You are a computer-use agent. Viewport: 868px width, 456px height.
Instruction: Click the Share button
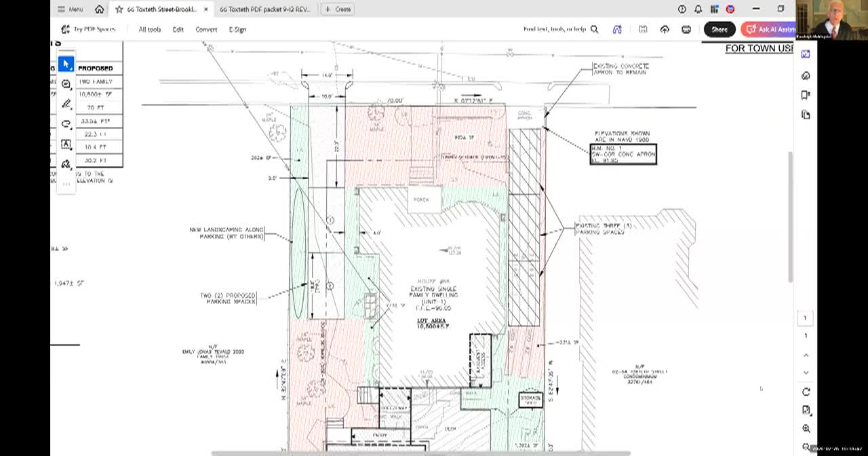719,29
